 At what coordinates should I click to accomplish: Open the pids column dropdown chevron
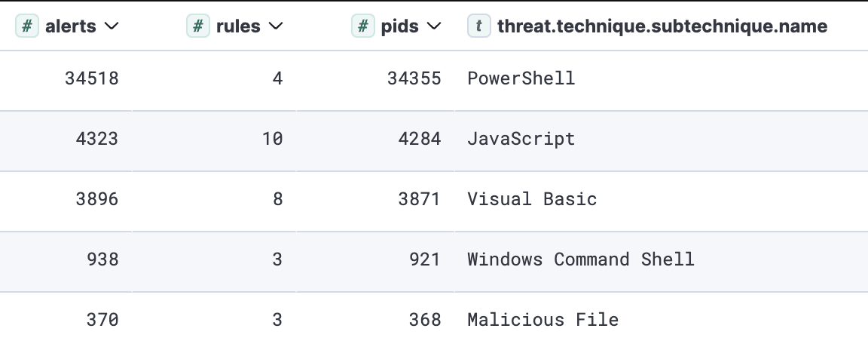coord(433,27)
